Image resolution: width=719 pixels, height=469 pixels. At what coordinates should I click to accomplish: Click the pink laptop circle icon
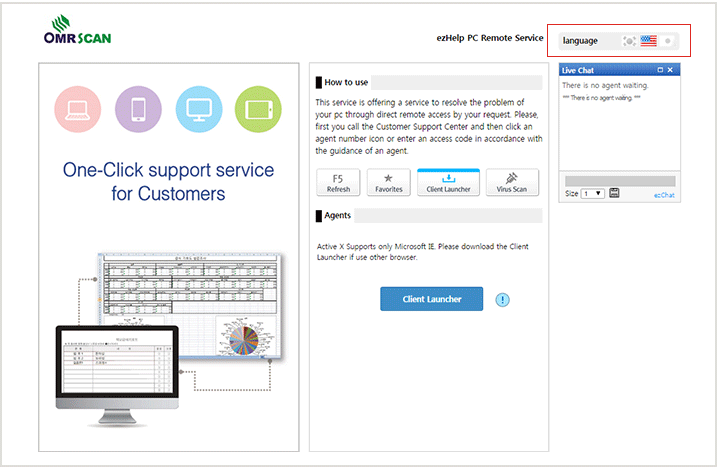[78, 110]
